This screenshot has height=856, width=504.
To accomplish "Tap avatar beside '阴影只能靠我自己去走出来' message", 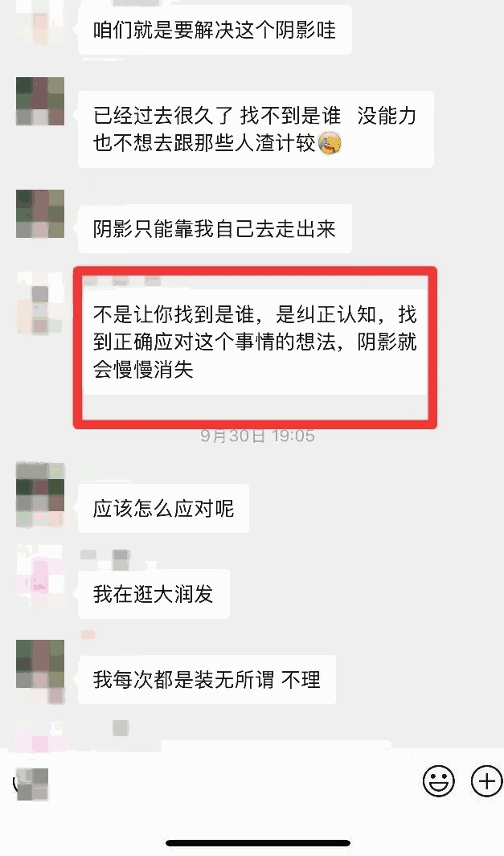I will click(x=40, y=214).
